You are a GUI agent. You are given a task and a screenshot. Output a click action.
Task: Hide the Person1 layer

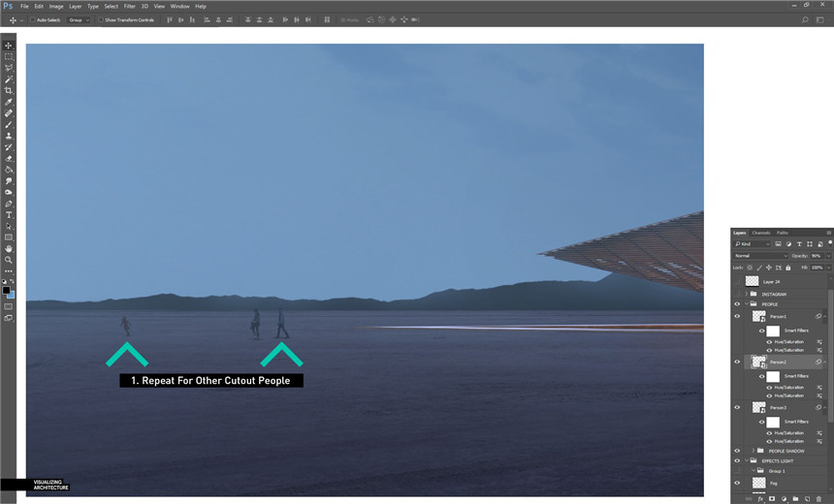click(737, 316)
